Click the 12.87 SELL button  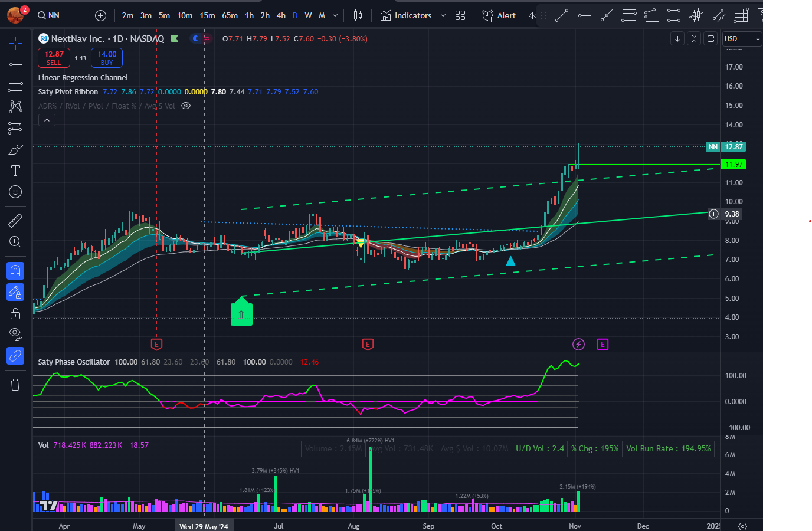click(54, 58)
